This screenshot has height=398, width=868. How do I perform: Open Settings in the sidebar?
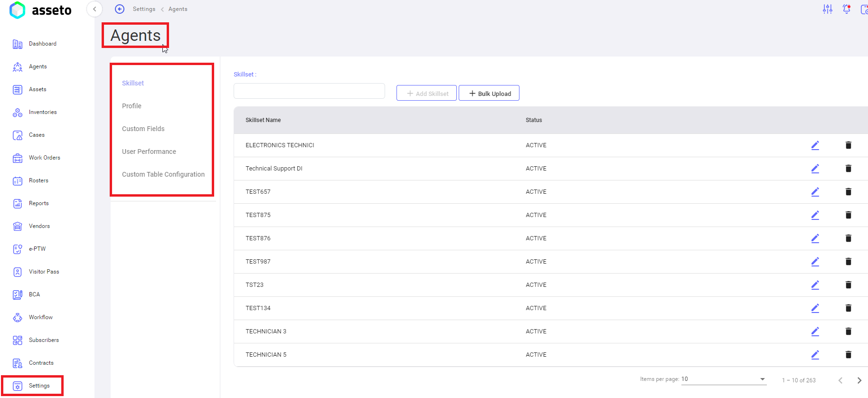[x=39, y=386]
